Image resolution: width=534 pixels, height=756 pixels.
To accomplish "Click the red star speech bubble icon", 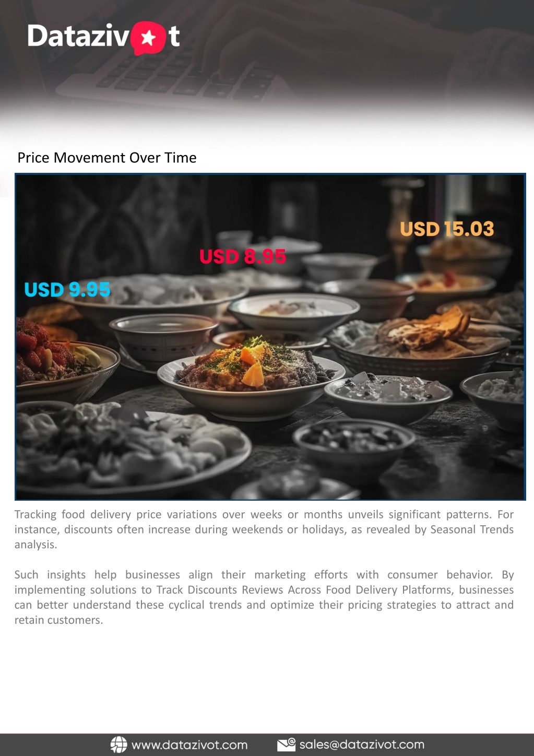I will tap(148, 39).
